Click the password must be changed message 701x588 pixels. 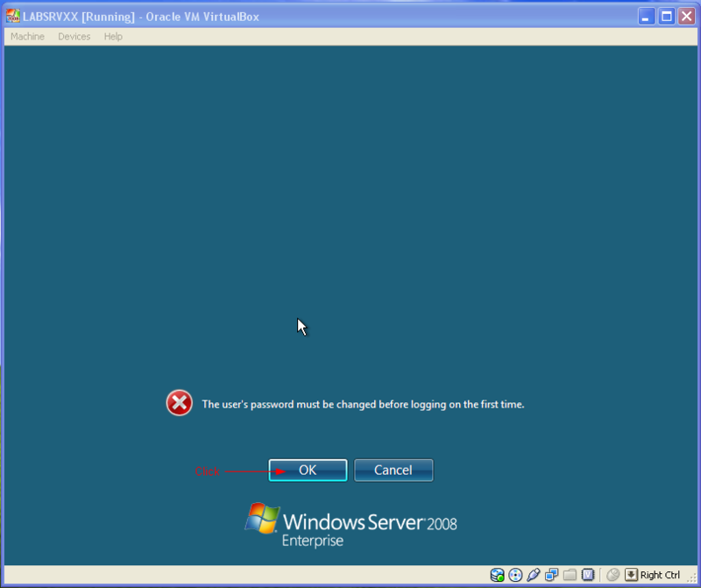click(x=363, y=404)
